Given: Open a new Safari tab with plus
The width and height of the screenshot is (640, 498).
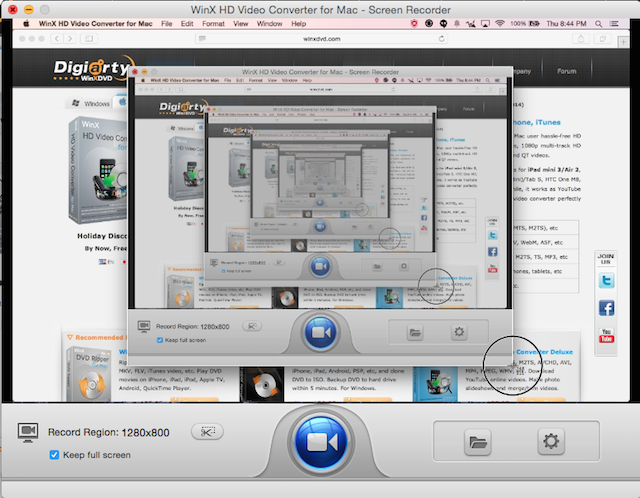Looking at the screenshot, I should [x=623, y=42].
